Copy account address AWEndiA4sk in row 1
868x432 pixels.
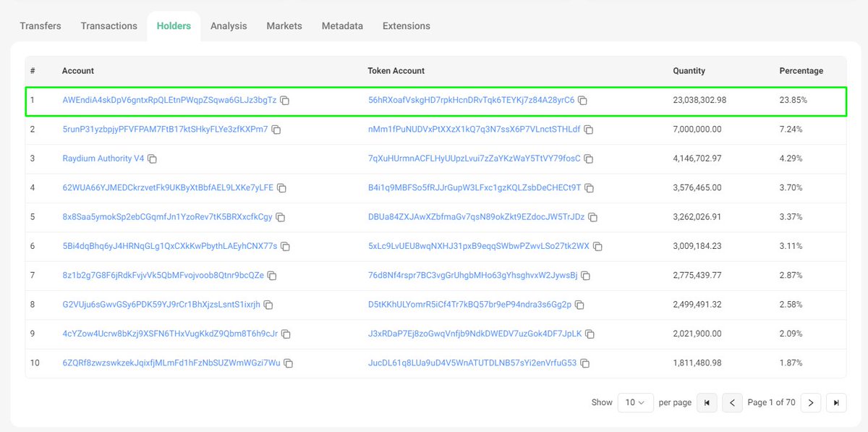point(285,101)
